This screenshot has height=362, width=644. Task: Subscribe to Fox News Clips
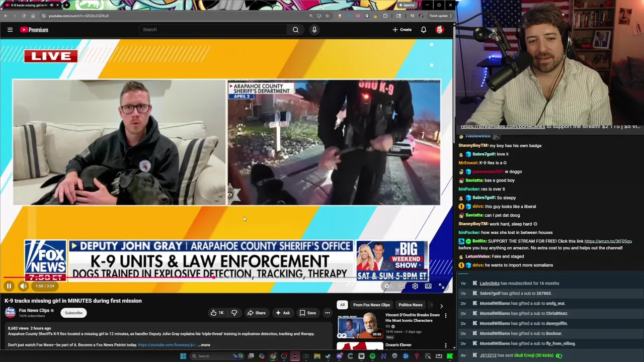(x=73, y=313)
